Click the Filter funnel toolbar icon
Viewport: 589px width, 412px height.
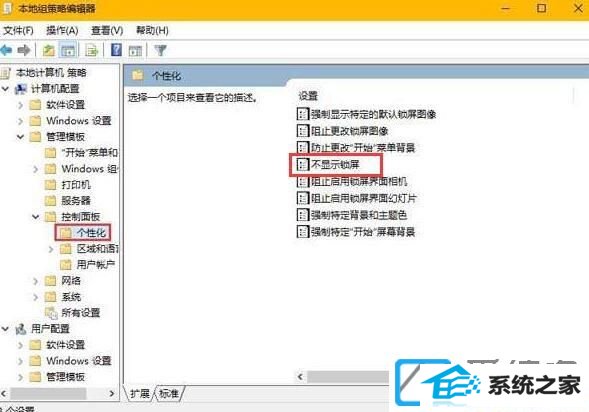tap(160, 50)
